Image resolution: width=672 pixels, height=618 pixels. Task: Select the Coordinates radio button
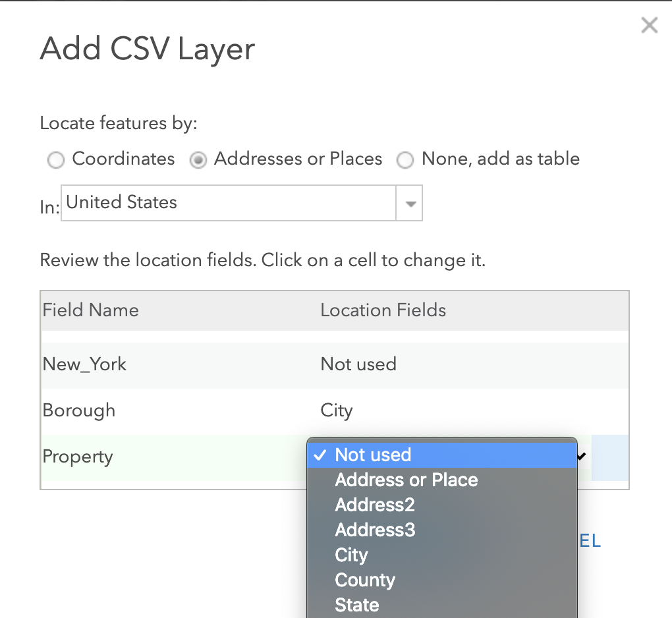56,160
